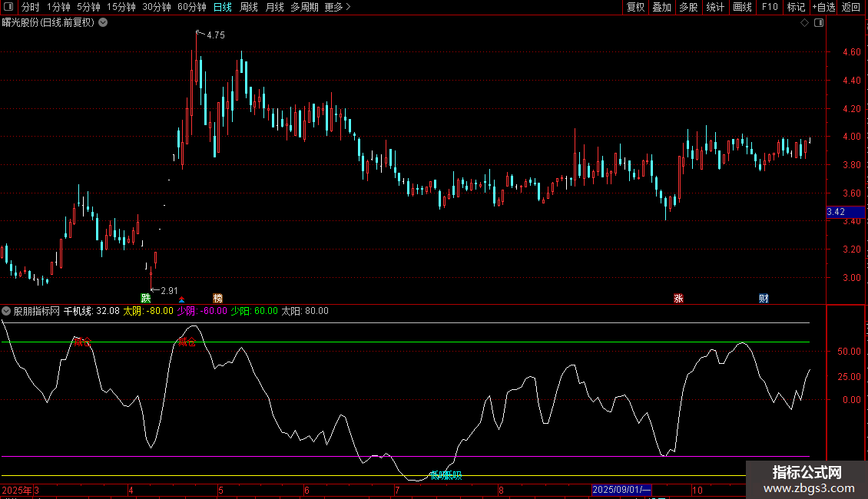Expand the 曙光股份 chart title dropdown
Screen dimensions: 868x499
[x=103, y=22]
